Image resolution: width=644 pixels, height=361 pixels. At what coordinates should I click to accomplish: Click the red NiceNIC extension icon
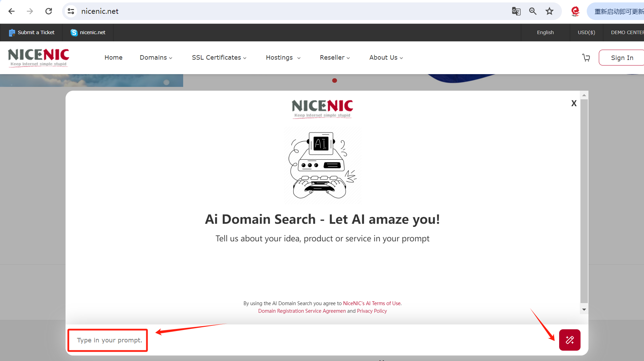(575, 11)
